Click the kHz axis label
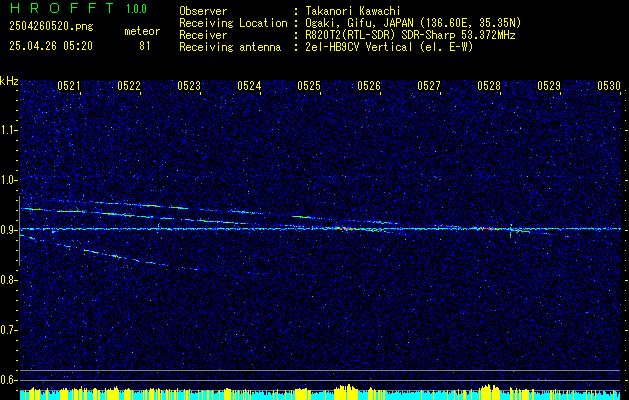 point(9,81)
